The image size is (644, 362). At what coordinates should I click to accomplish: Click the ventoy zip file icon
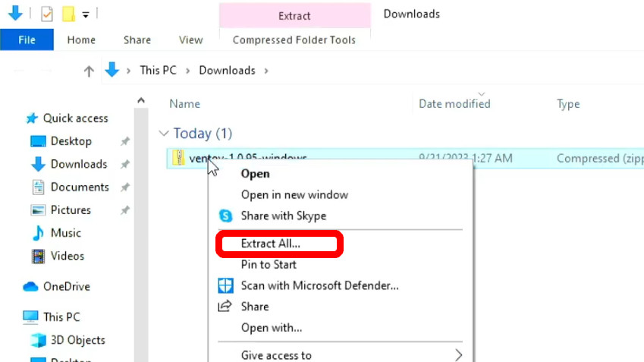coord(178,158)
